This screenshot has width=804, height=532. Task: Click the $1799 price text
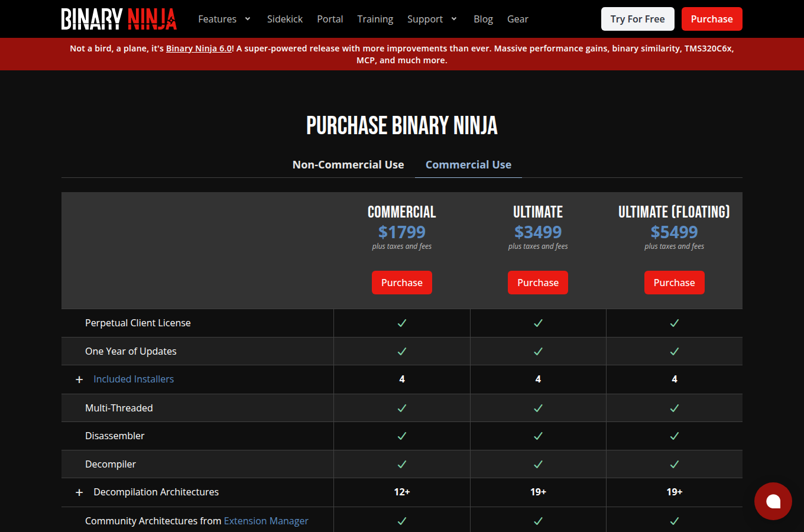tap(402, 232)
